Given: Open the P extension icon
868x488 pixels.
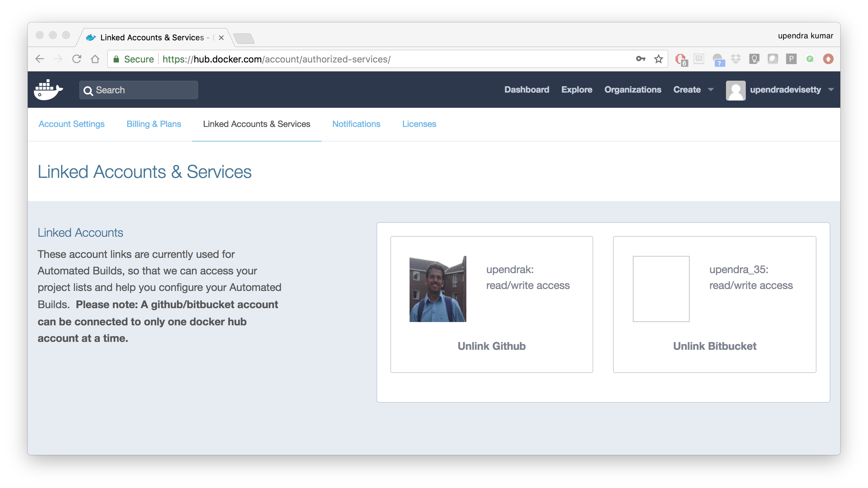Looking at the screenshot, I should pyautogui.click(x=791, y=59).
